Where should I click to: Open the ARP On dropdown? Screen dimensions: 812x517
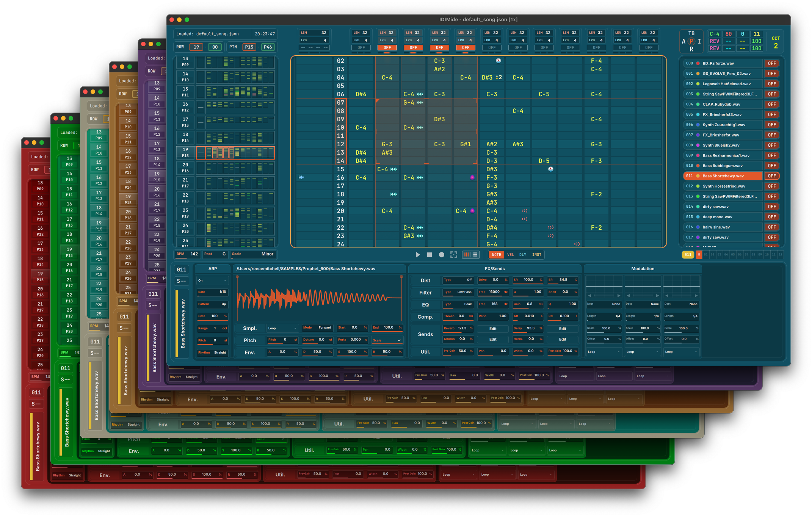coord(212,280)
